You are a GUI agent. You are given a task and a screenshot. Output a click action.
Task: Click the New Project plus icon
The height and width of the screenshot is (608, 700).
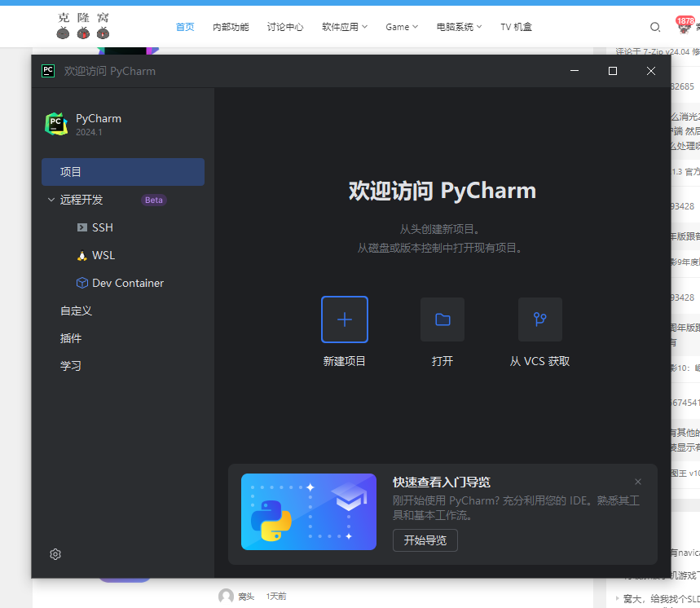(x=344, y=319)
